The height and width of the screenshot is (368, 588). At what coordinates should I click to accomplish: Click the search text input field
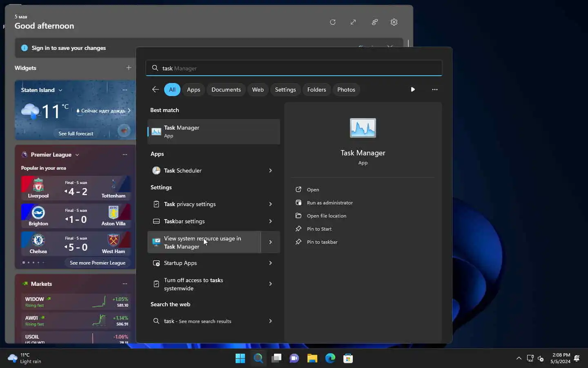tap(294, 68)
